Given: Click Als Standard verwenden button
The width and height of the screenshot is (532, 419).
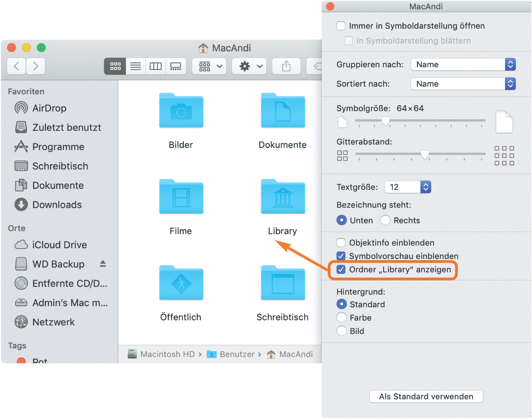Looking at the screenshot, I should pyautogui.click(x=426, y=397).
